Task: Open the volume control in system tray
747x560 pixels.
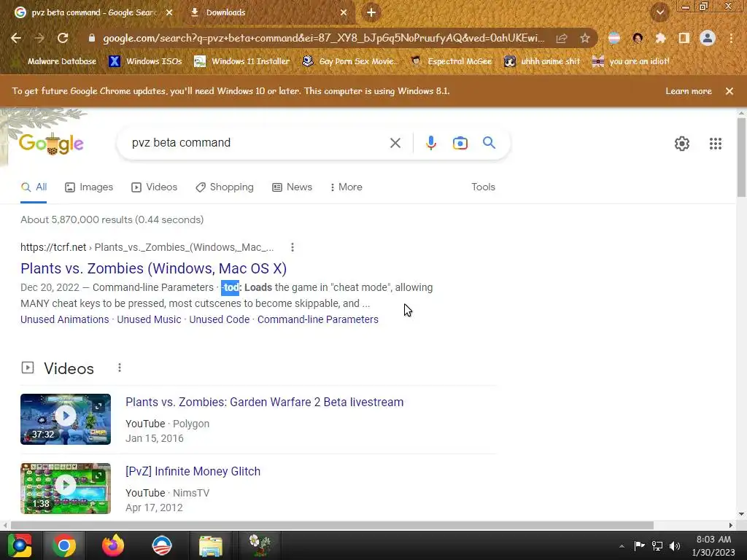Action: coord(675,545)
